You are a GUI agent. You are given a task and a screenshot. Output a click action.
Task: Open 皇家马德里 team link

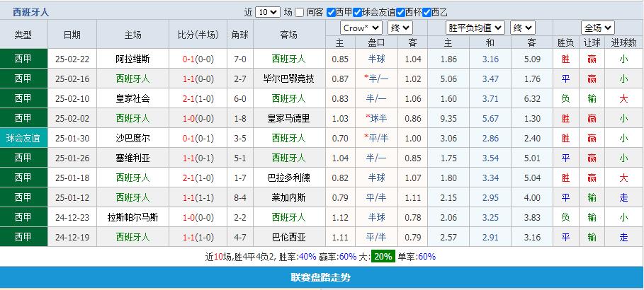coord(289,119)
